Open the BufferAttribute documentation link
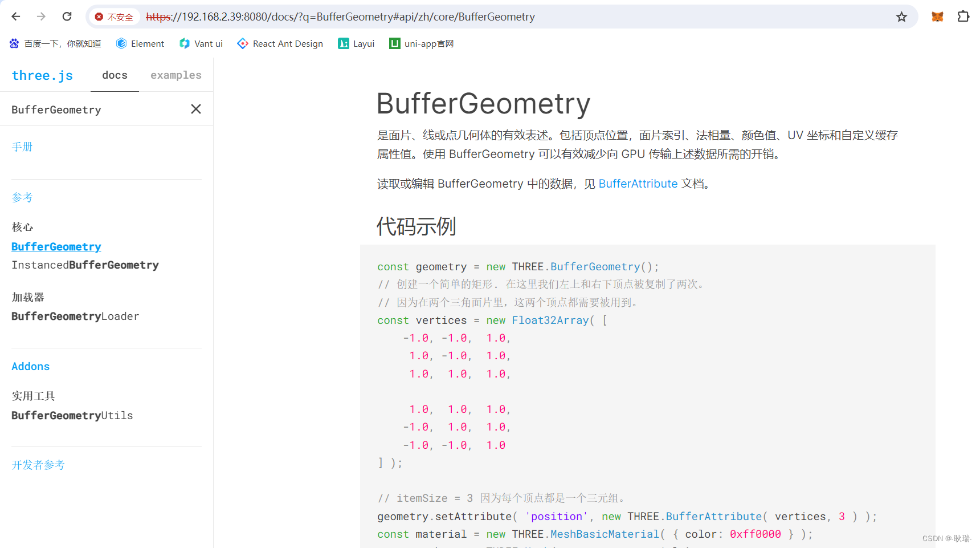 [638, 184]
